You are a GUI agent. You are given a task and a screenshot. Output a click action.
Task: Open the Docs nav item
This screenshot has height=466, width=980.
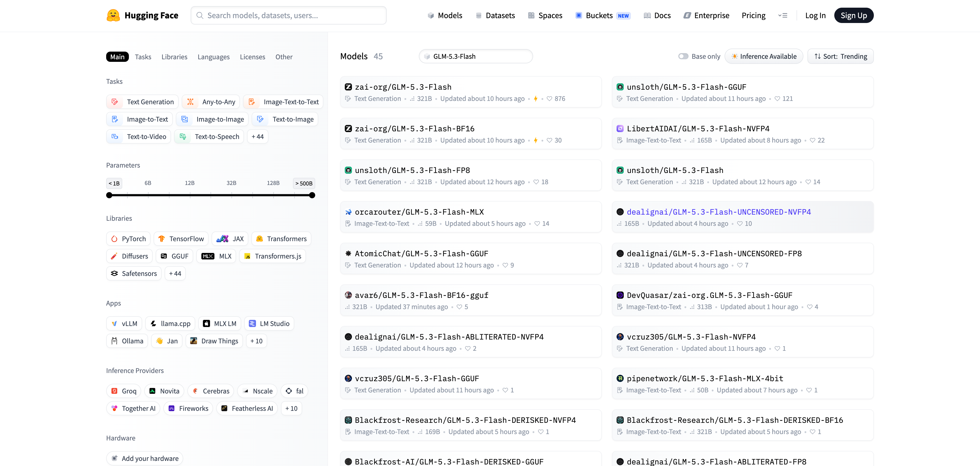(x=657, y=15)
